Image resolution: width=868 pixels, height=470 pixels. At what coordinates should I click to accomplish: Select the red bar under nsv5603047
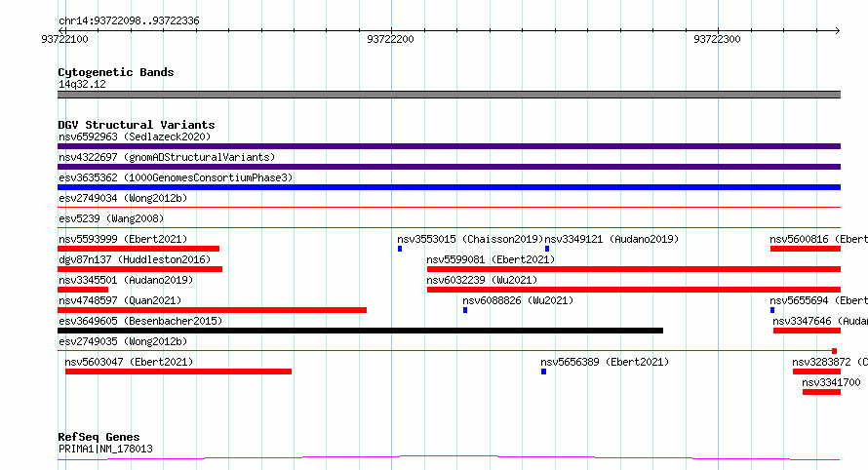tap(178, 372)
